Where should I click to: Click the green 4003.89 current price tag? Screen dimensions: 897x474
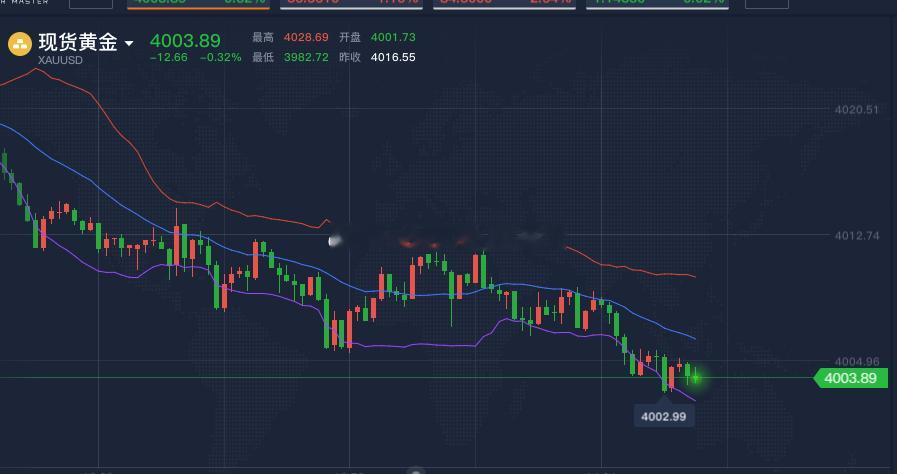pyautogui.click(x=851, y=378)
